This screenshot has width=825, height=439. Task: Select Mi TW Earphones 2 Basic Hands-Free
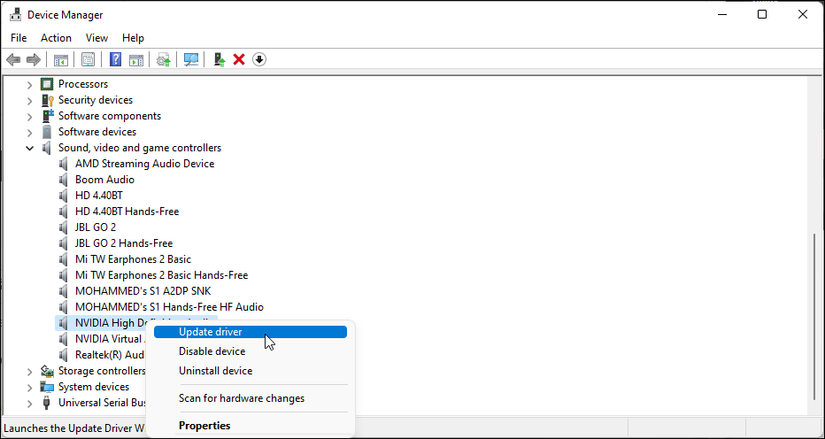click(x=162, y=275)
